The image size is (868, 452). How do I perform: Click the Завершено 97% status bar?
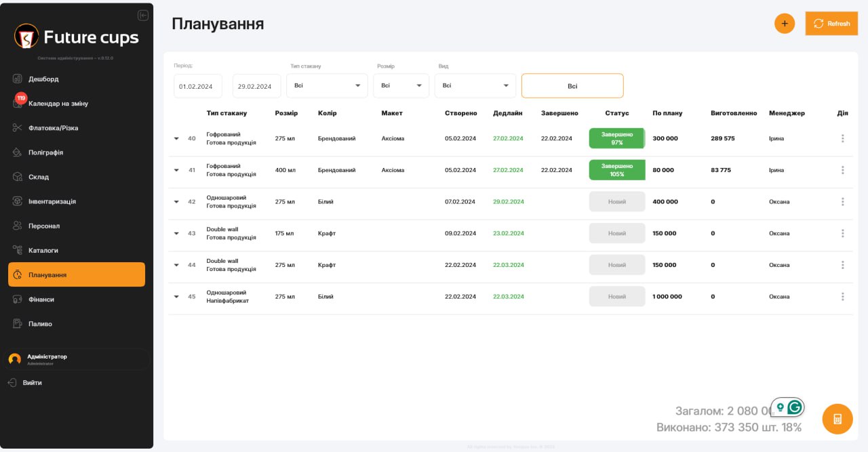[x=617, y=138]
